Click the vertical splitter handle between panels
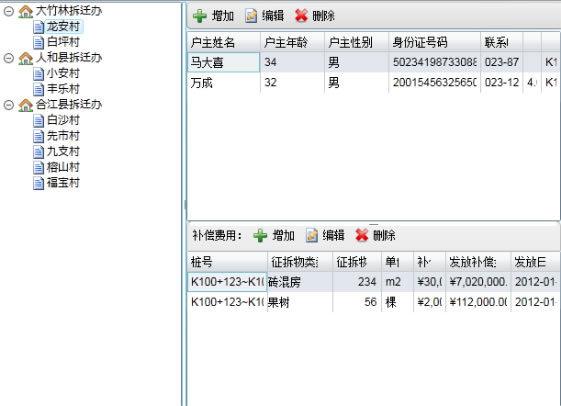 pos(185,205)
